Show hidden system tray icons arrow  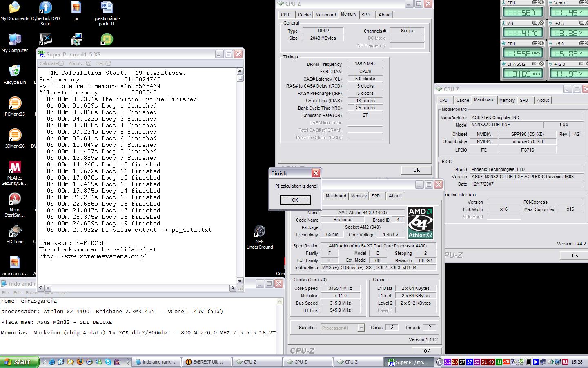[x=439, y=362]
